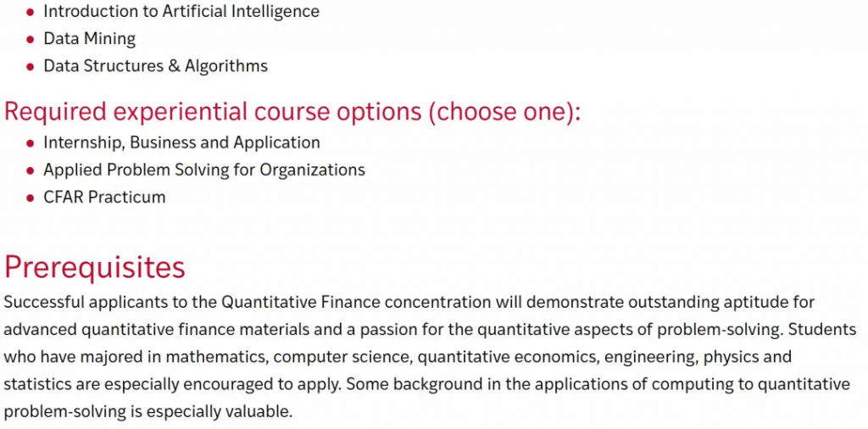The width and height of the screenshot is (868, 429).
Task: Select the CFAR Practicum list item
Action: pyautogui.click(x=104, y=197)
